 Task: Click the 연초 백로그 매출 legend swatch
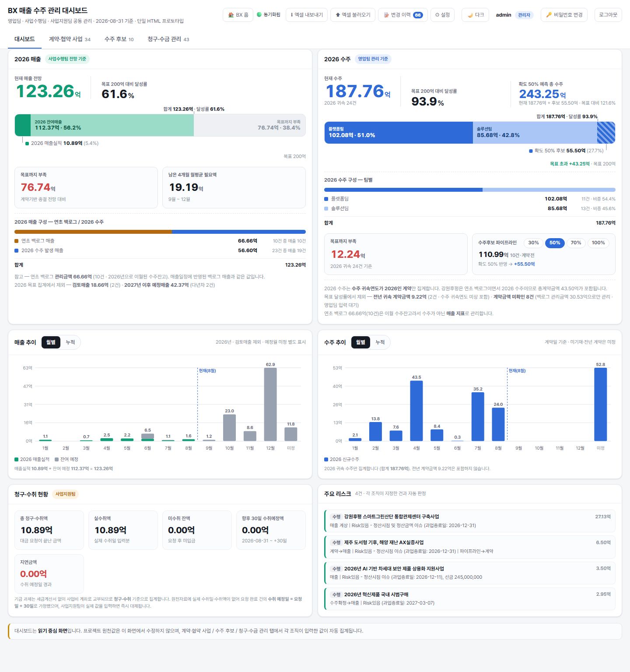(16, 241)
